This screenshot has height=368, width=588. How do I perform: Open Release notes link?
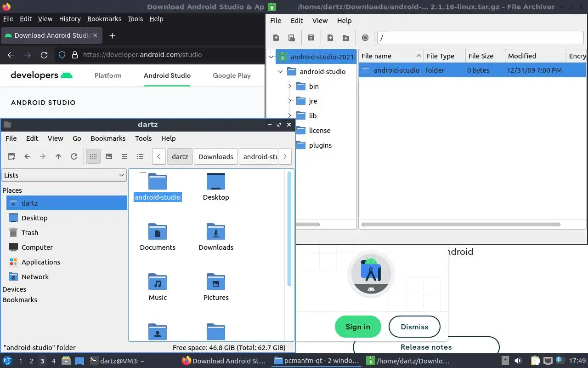pyautogui.click(x=426, y=347)
